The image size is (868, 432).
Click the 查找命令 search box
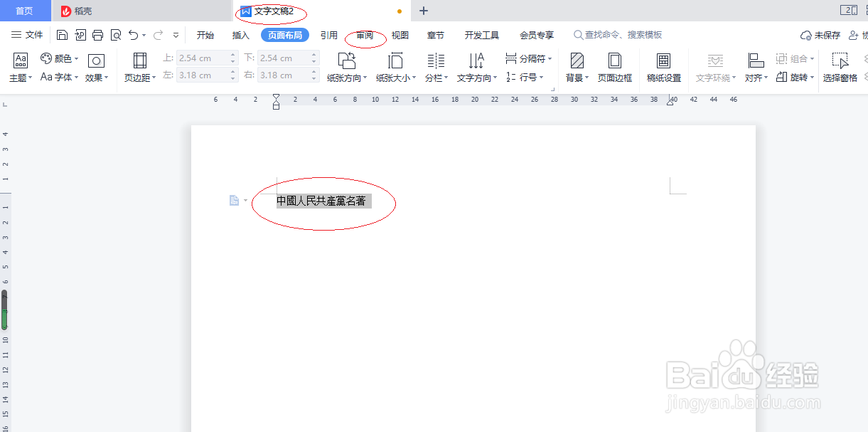tap(618, 34)
